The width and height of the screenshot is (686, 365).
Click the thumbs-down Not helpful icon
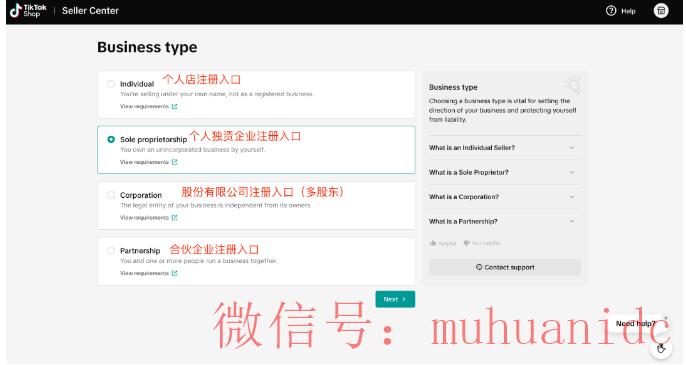tap(467, 243)
